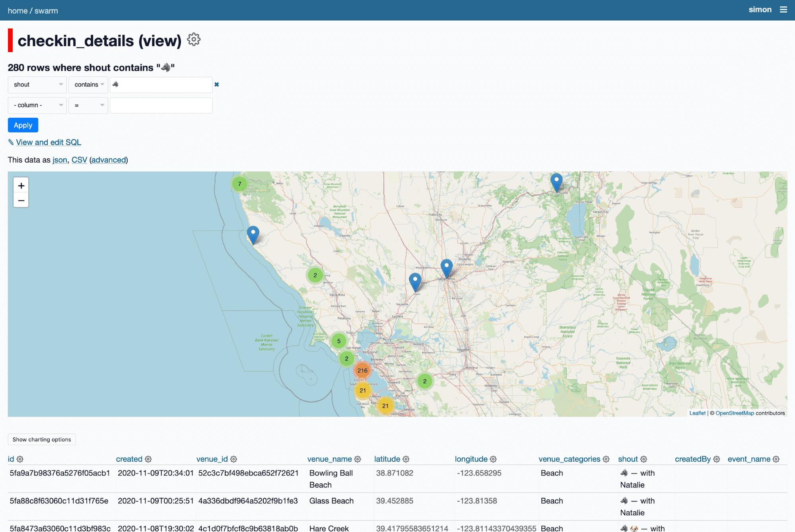Expand the contains operator dropdown
The height and width of the screenshot is (532, 795).
pos(87,84)
